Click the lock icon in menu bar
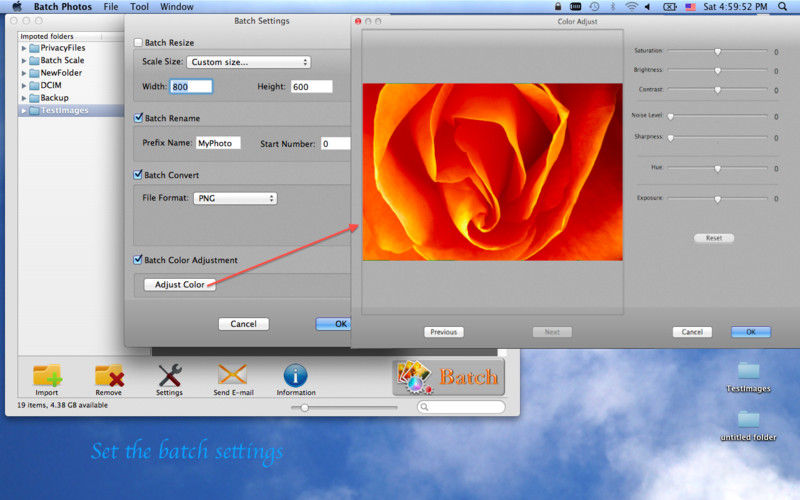The width and height of the screenshot is (800, 500). pos(558,7)
